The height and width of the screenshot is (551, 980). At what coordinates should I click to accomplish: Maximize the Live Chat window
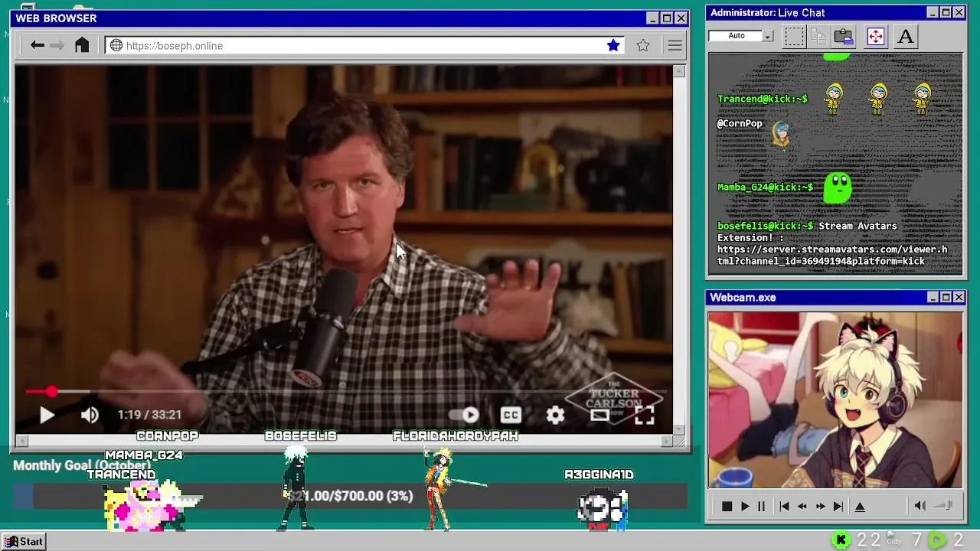pos(946,13)
